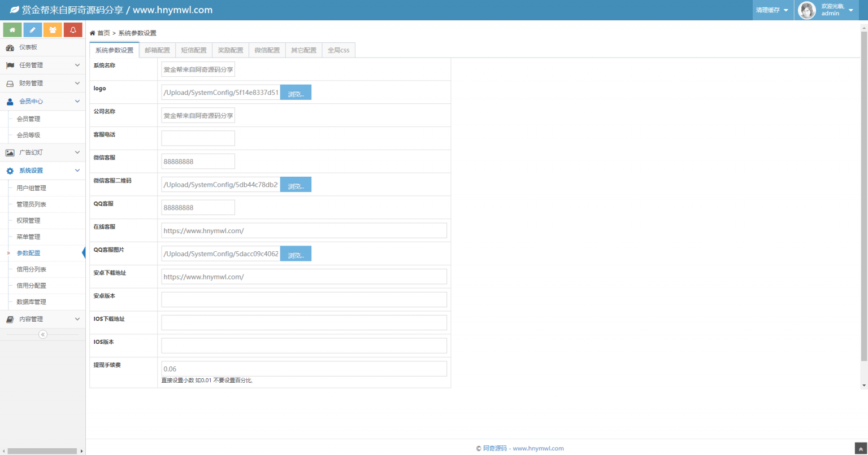Focus the QQ客服 input field

[x=198, y=208]
